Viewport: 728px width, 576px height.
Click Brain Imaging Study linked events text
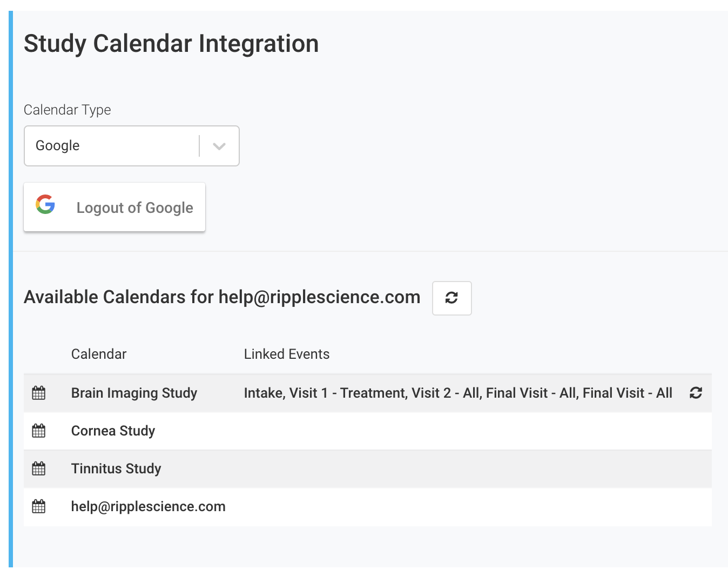tap(457, 393)
